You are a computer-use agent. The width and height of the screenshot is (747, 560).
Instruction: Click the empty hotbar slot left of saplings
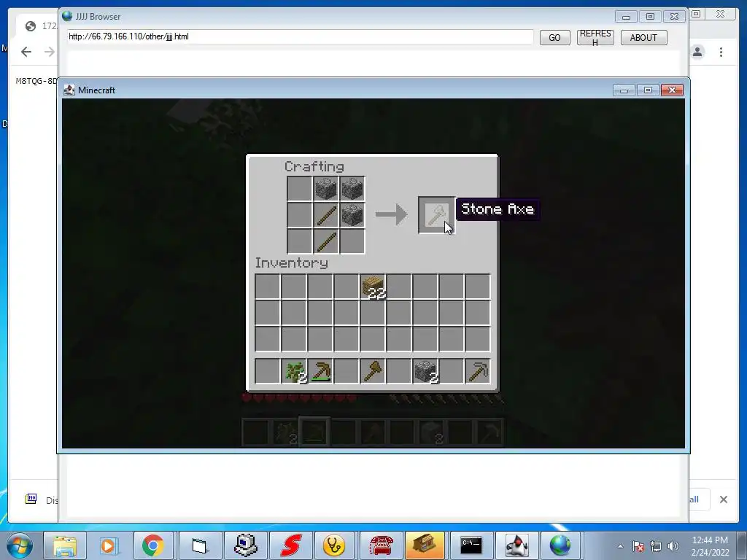tap(268, 371)
